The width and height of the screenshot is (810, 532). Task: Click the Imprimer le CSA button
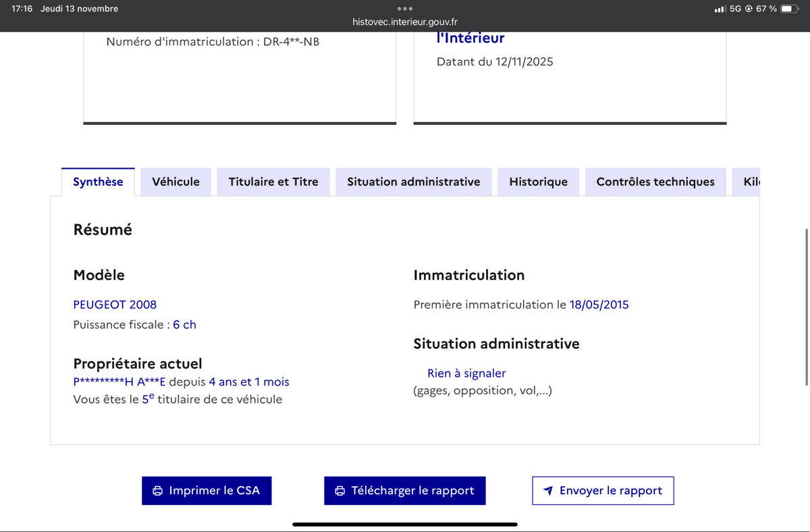(x=207, y=491)
